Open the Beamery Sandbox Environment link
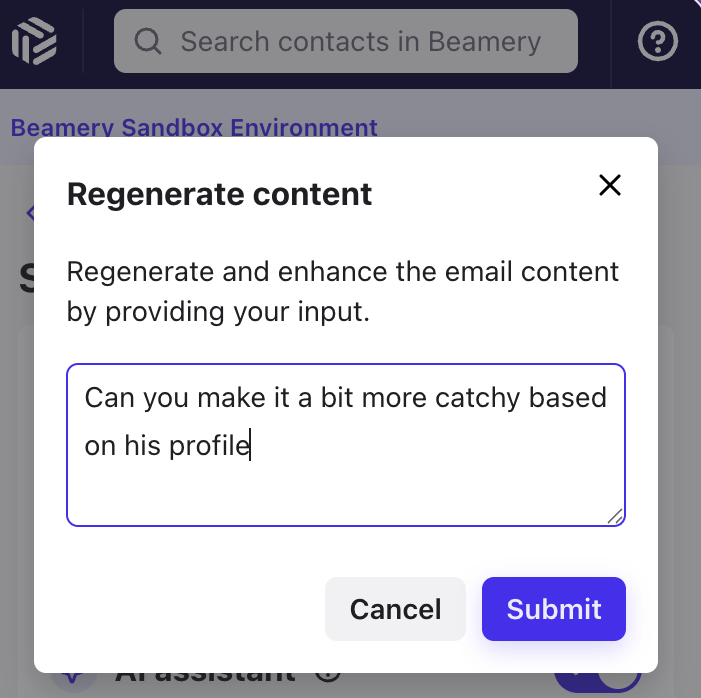The height and width of the screenshot is (698, 701). [x=194, y=127]
